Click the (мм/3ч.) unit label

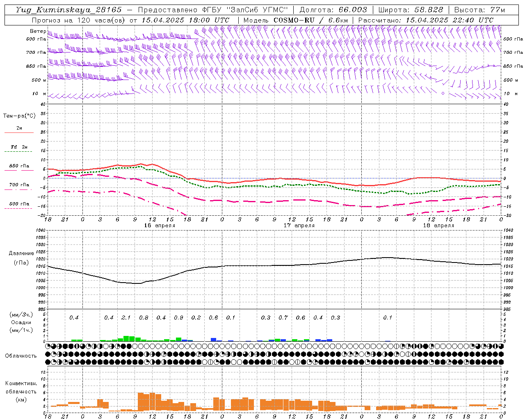[x=21, y=315]
